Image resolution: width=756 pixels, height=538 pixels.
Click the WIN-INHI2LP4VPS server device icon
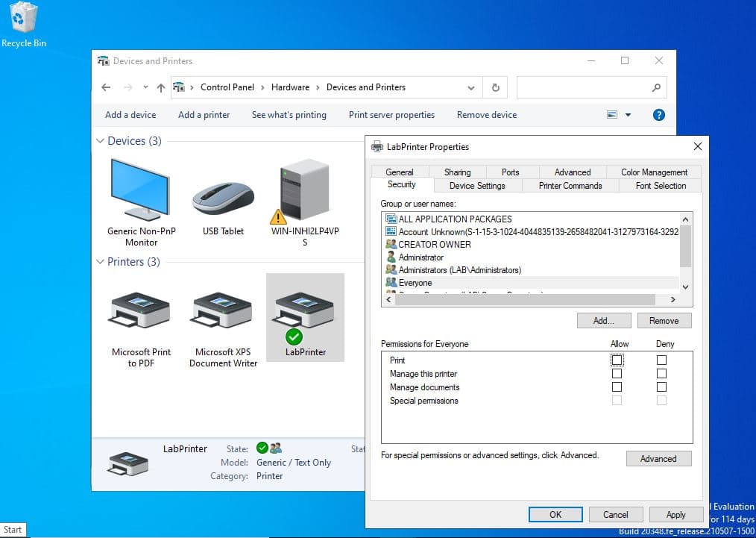coord(304,192)
